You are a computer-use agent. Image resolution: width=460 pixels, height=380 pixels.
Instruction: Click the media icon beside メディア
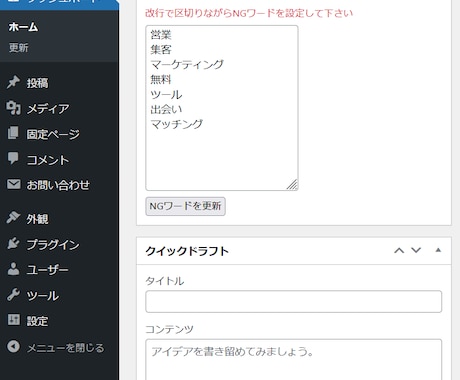[x=13, y=108]
